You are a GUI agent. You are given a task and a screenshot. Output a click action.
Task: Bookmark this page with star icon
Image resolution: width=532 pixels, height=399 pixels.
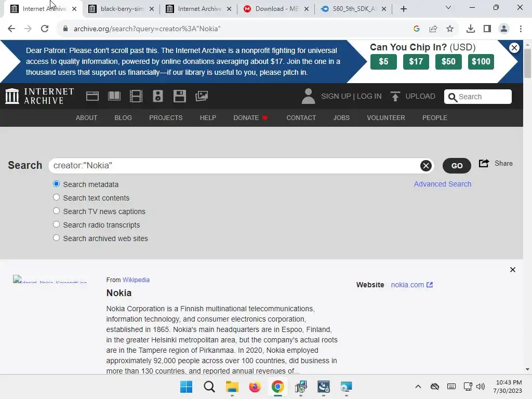pos(450,29)
